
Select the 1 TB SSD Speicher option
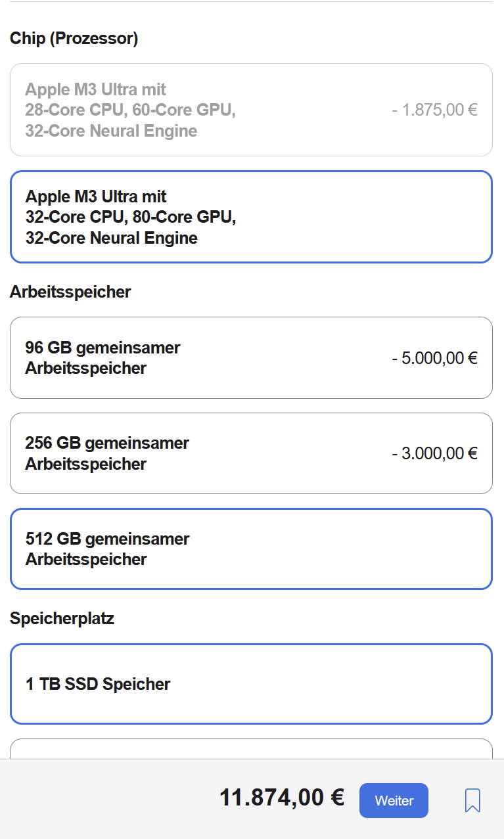click(251, 684)
